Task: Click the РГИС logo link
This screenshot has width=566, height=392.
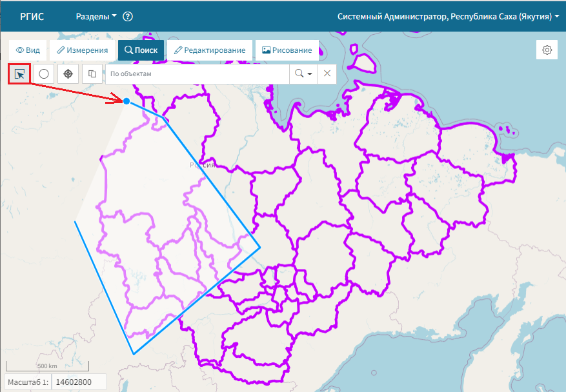Action: click(x=32, y=17)
